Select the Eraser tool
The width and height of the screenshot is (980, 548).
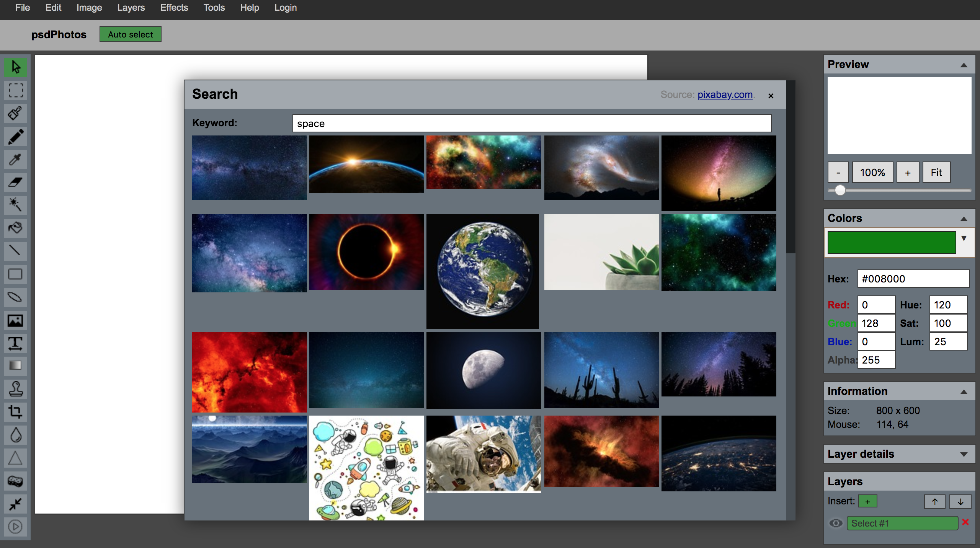click(15, 182)
